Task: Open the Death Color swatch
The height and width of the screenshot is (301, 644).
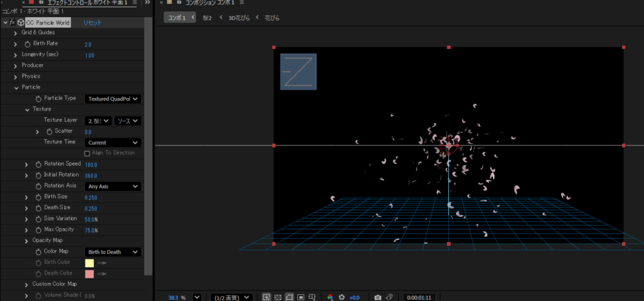Action: 89,274
